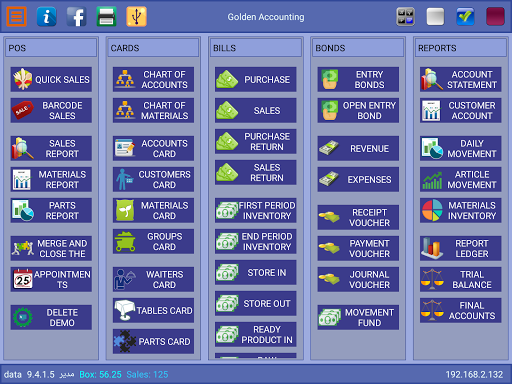Open the calculator grid icon
The height and width of the screenshot is (384, 512).
point(405,16)
